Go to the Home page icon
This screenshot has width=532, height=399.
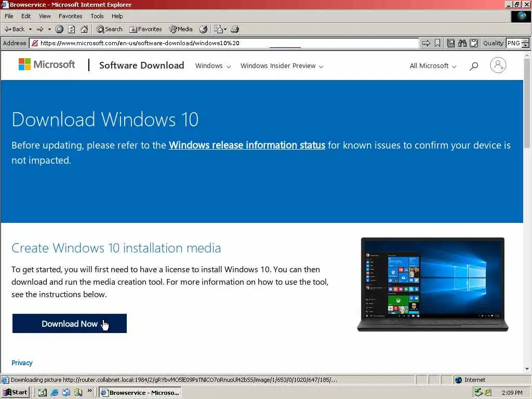click(84, 29)
